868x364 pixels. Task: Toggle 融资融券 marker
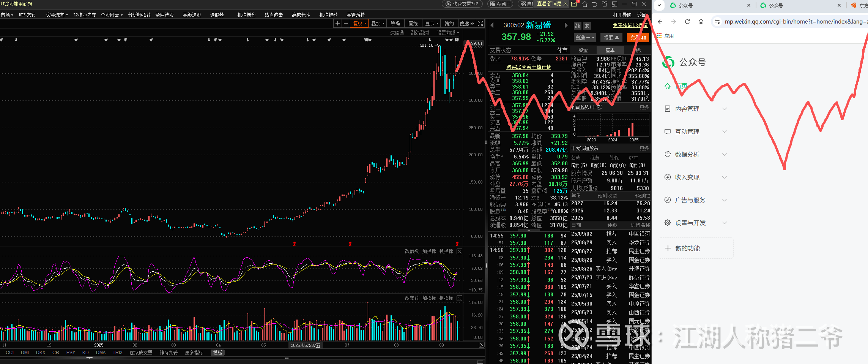(420, 33)
